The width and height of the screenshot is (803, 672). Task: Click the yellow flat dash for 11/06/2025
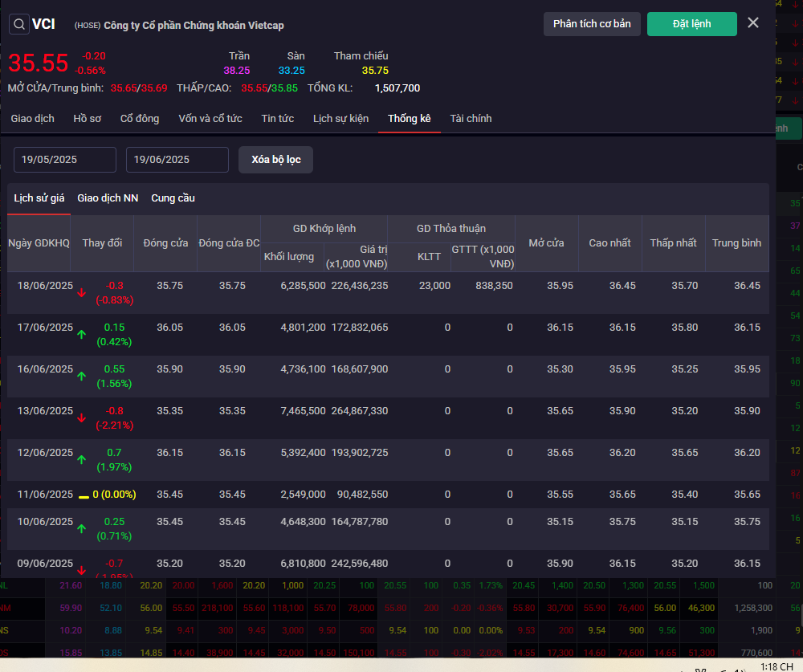[84, 497]
